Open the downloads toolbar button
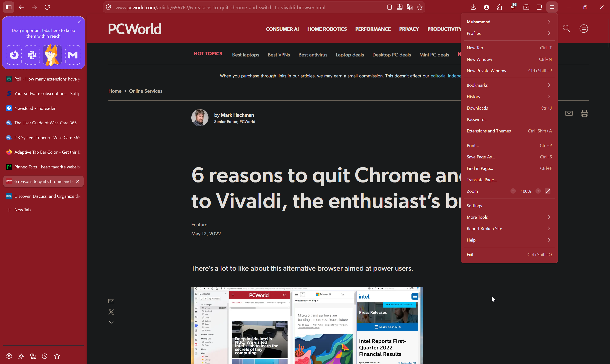The width and height of the screenshot is (610, 364). (473, 7)
